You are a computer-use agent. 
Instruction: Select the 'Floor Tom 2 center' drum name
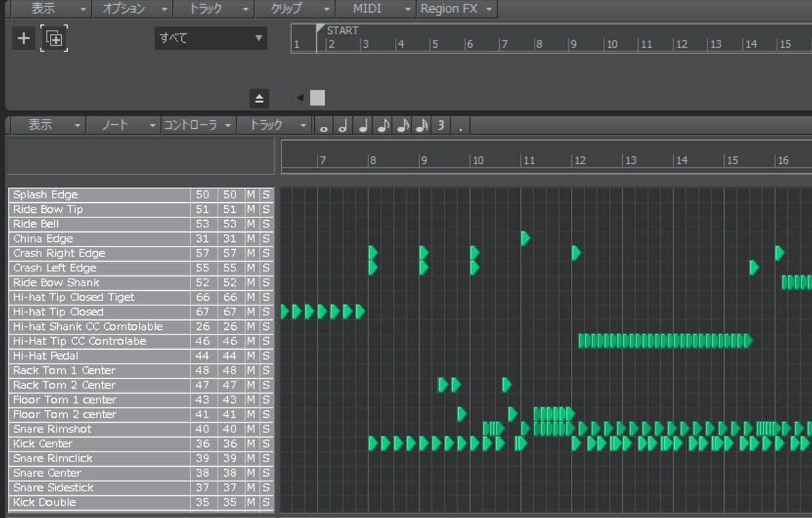[x=65, y=414]
